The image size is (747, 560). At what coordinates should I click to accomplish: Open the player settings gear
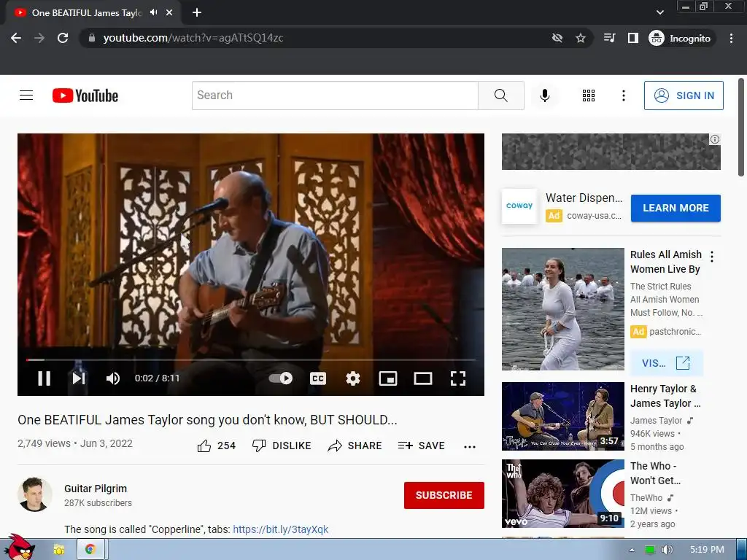click(353, 378)
